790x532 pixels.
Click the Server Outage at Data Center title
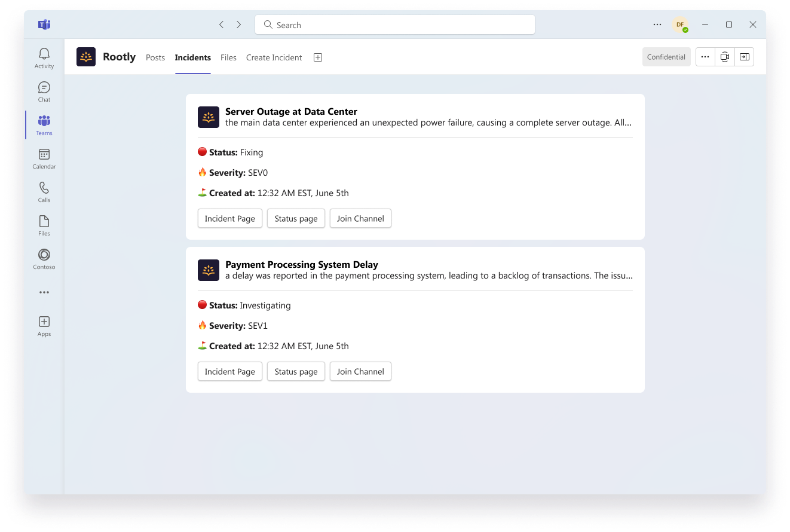point(291,111)
